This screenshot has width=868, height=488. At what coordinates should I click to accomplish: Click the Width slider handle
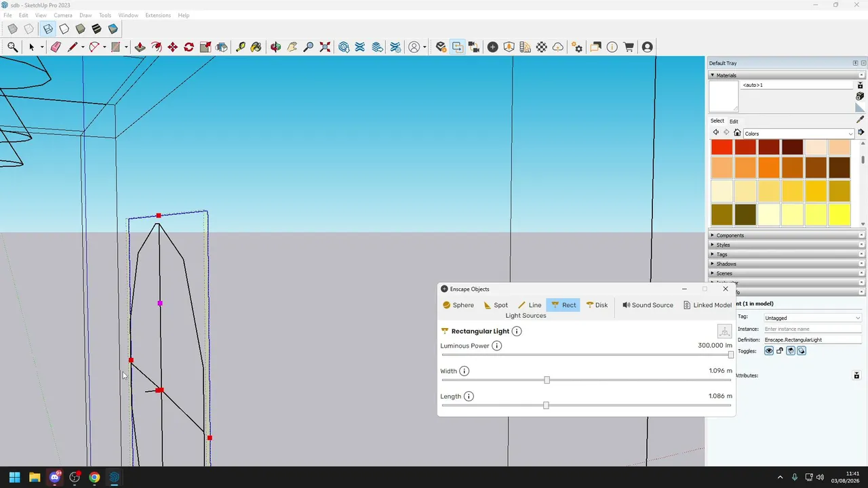547,380
